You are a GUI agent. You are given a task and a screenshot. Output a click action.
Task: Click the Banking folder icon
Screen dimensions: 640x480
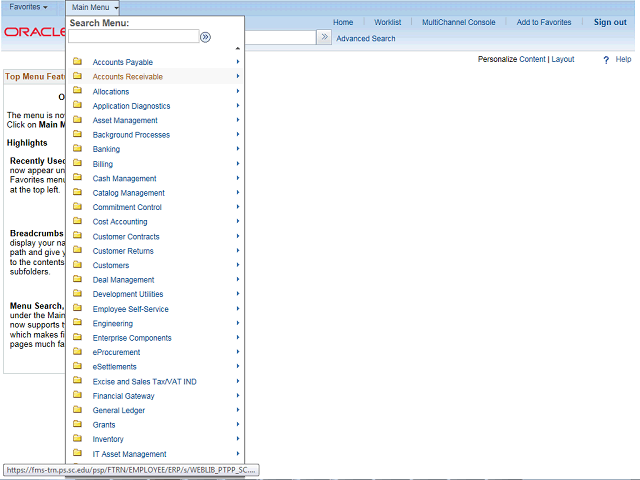pyautogui.click(x=77, y=149)
